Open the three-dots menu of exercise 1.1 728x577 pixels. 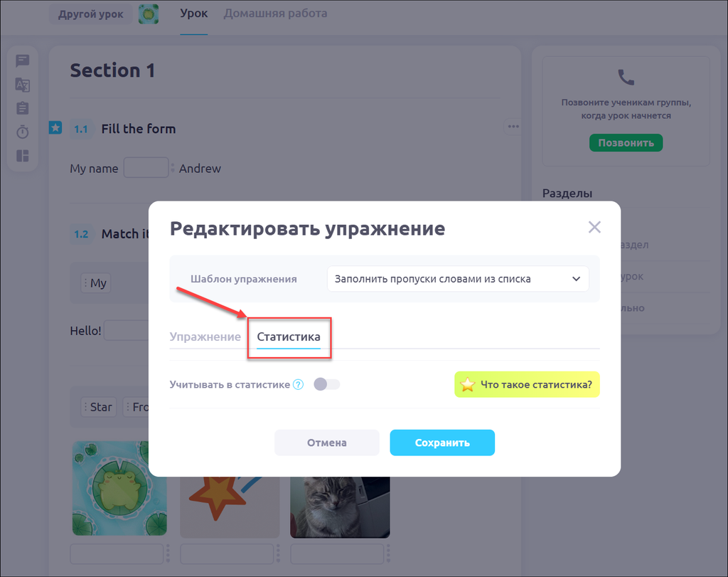(513, 127)
